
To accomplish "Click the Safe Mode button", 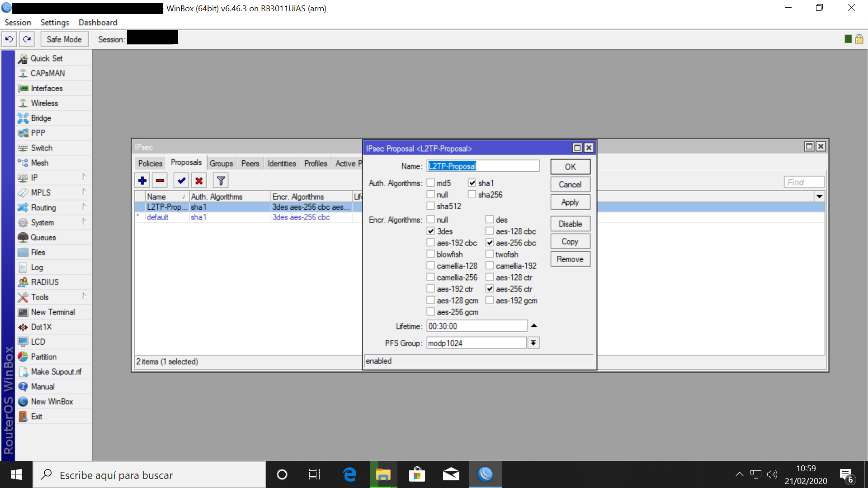I will (64, 39).
